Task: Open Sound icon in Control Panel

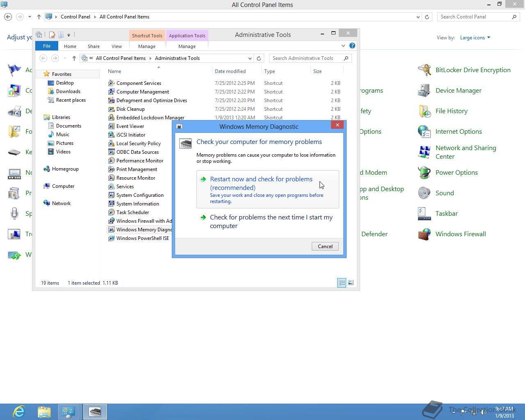Action: (424, 193)
